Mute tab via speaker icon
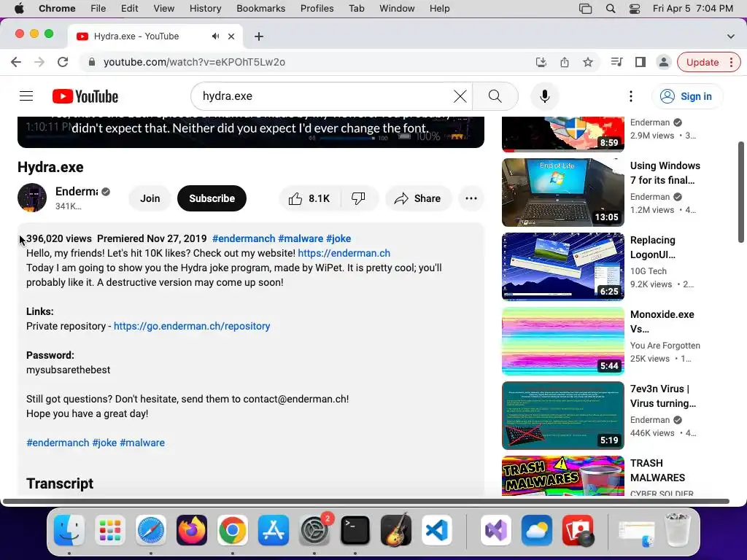 coord(216,36)
